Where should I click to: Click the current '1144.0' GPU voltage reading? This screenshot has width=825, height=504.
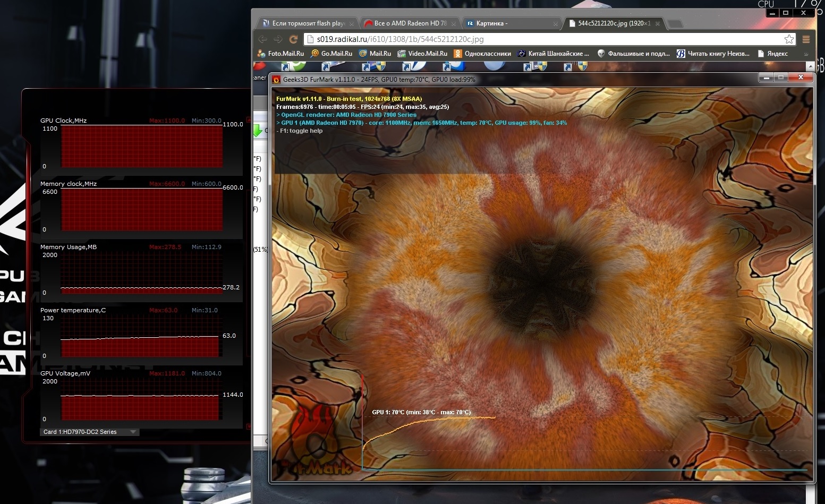click(x=233, y=395)
